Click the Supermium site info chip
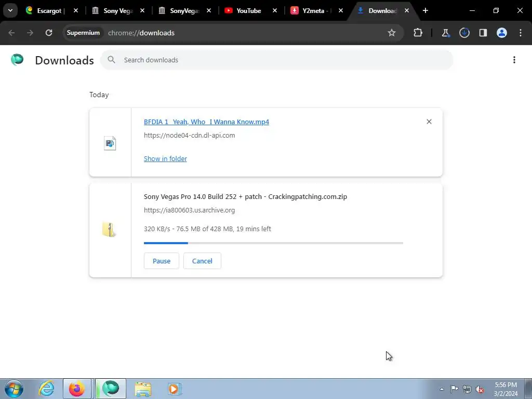This screenshot has width=532, height=399. pyautogui.click(x=83, y=33)
